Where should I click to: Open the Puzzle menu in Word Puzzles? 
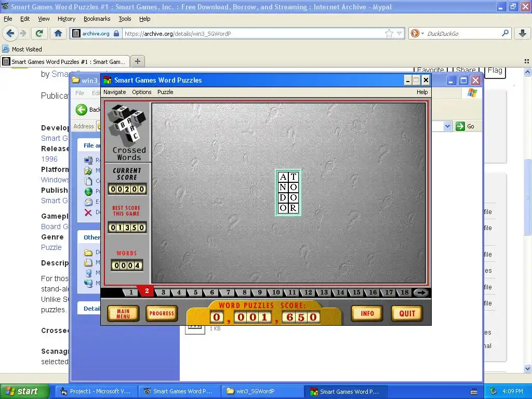(x=165, y=92)
